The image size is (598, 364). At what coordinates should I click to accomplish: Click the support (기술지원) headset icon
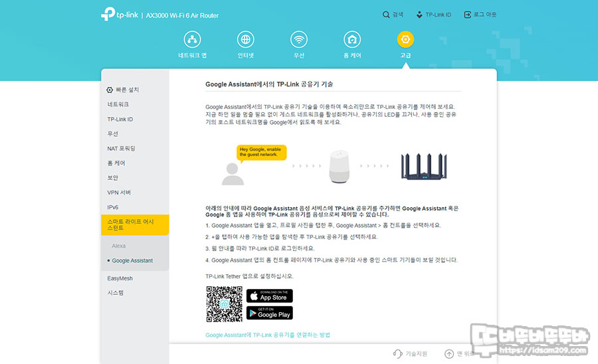click(397, 354)
